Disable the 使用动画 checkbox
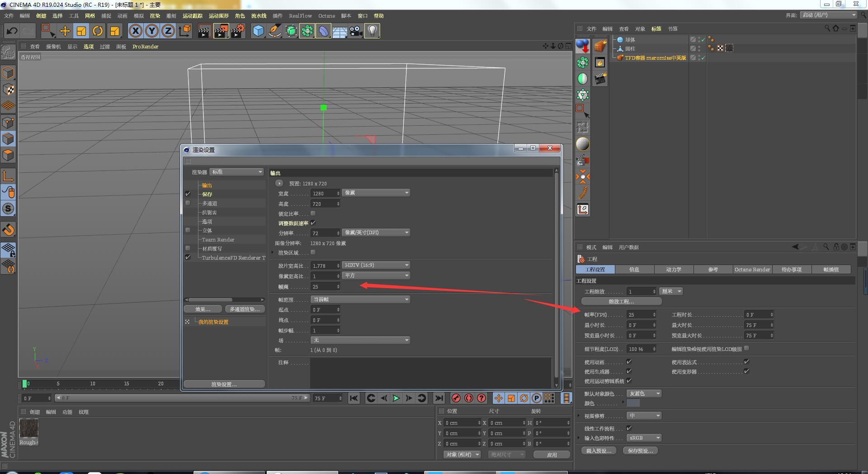The height and width of the screenshot is (474, 868). tap(629, 362)
